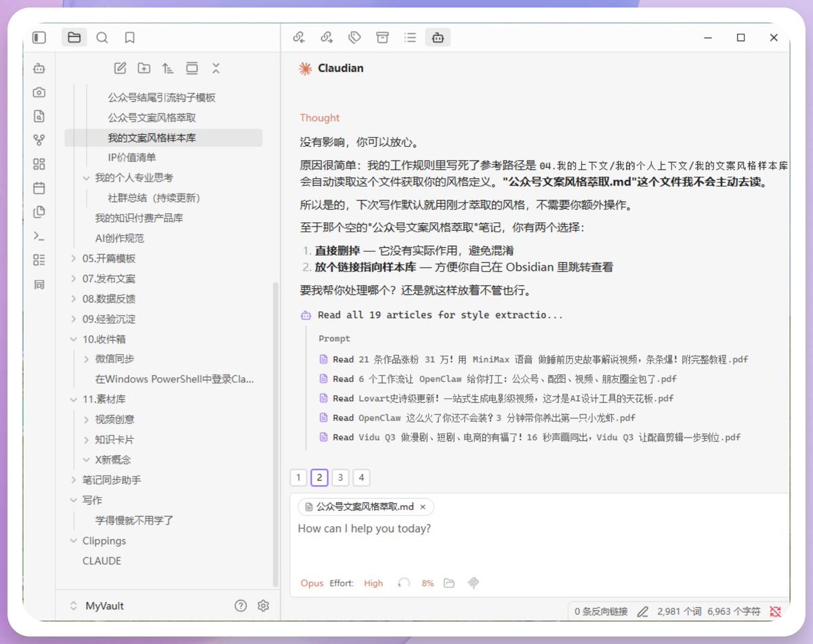This screenshot has width=813, height=644.
Task: Open the outline list icon
Action: (410, 38)
